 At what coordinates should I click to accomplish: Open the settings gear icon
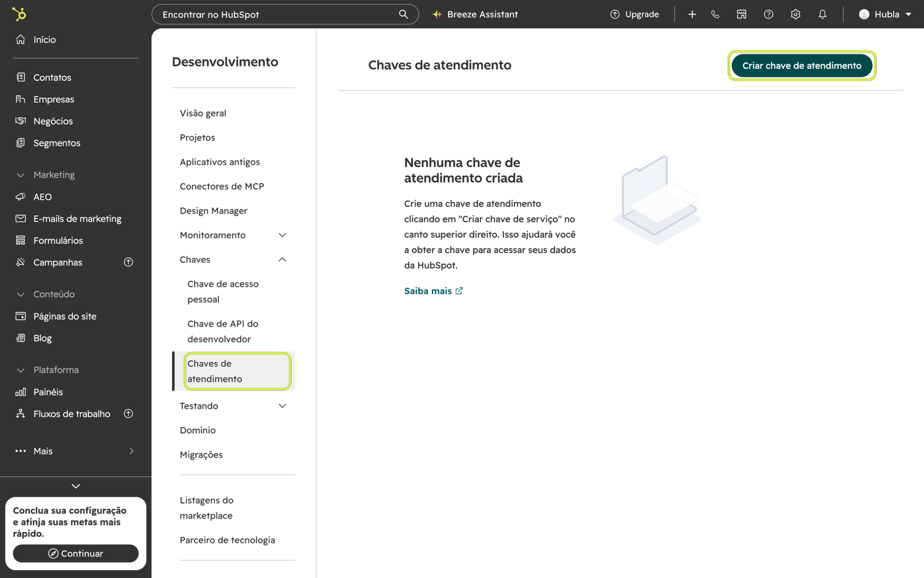[796, 14]
